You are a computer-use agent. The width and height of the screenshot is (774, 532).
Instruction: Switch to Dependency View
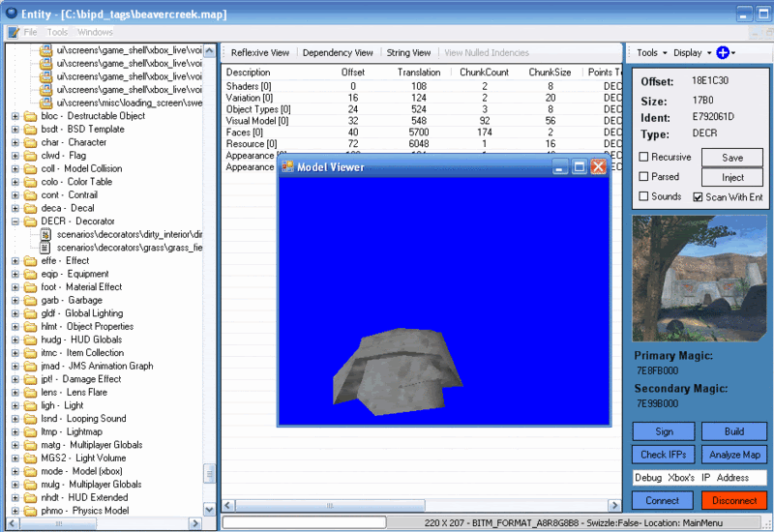[x=338, y=53]
